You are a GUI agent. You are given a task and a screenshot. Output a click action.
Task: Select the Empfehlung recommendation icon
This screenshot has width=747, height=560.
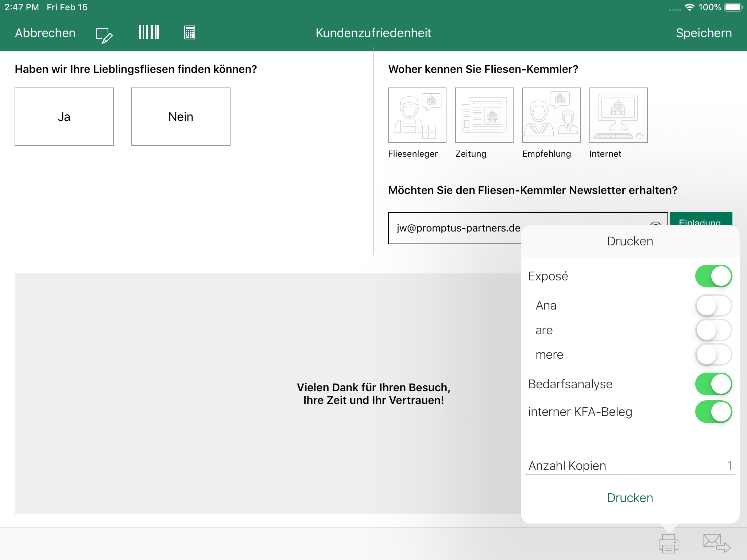(551, 115)
